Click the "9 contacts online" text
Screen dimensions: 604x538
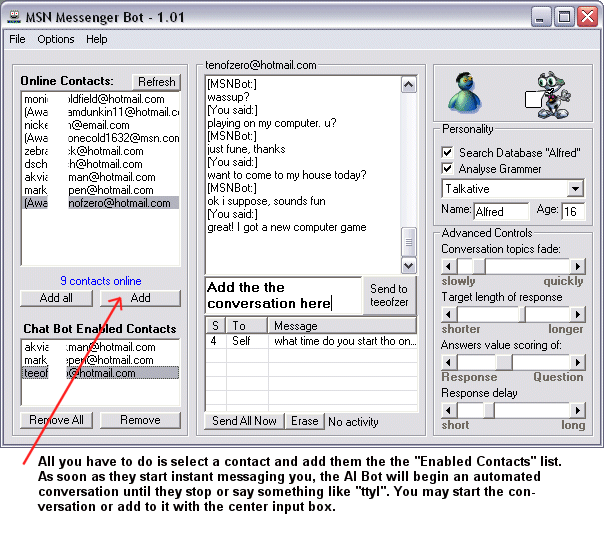click(101, 281)
